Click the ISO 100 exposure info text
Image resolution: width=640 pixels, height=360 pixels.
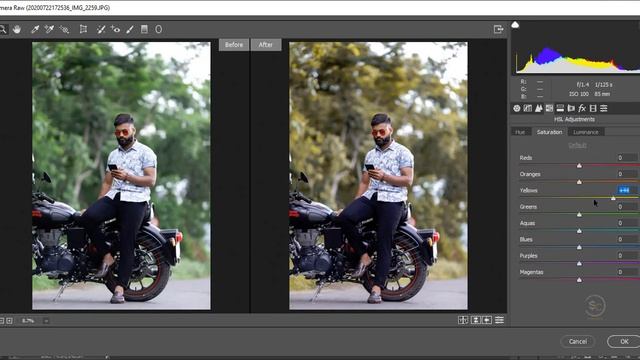579,94
